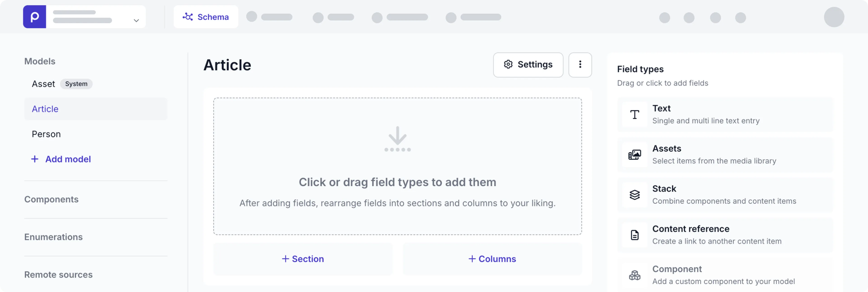Click the Stack layers icon
This screenshot has height=292, width=868.
[634, 195]
